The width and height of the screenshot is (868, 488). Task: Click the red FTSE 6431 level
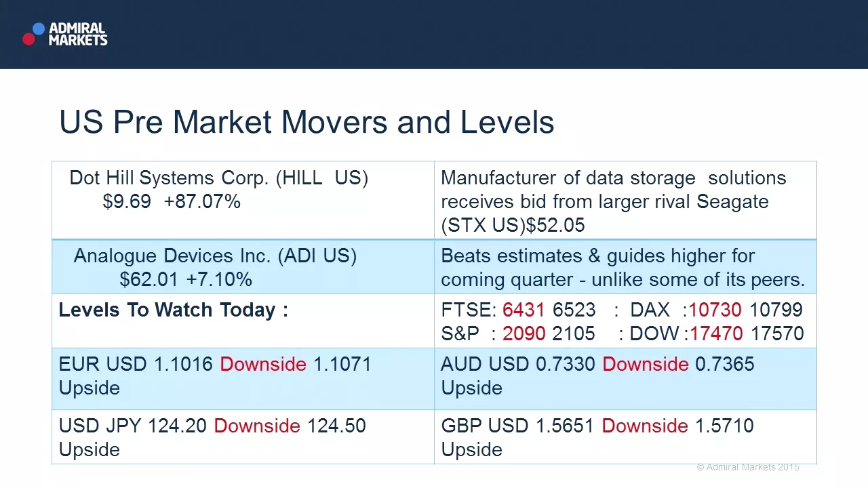click(524, 310)
